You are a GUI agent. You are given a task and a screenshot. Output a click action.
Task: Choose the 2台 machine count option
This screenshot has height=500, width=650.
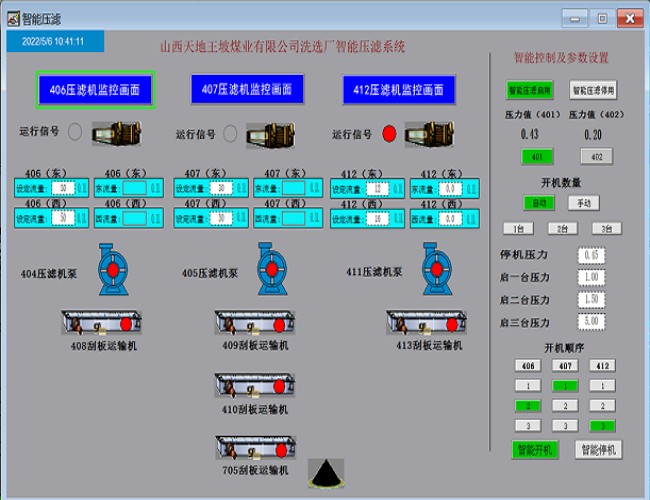[x=563, y=228]
